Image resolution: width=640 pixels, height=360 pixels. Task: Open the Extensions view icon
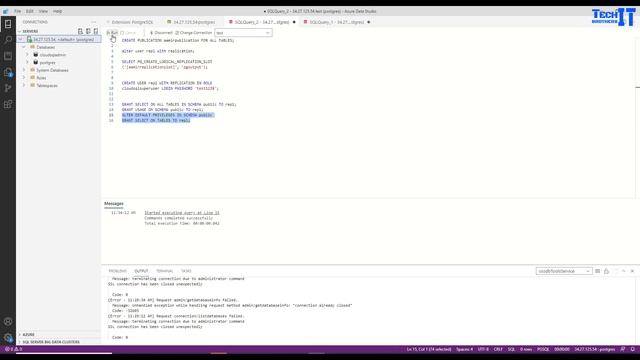point(8,104)
